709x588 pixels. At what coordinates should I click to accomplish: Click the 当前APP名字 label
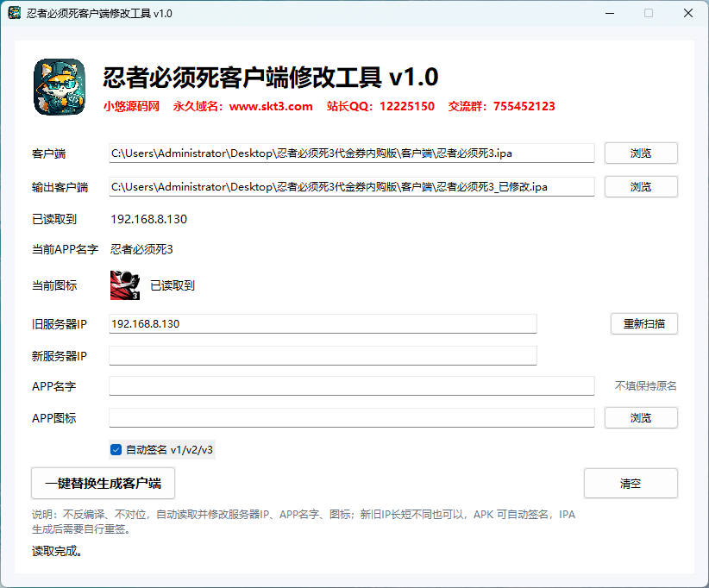65,249
